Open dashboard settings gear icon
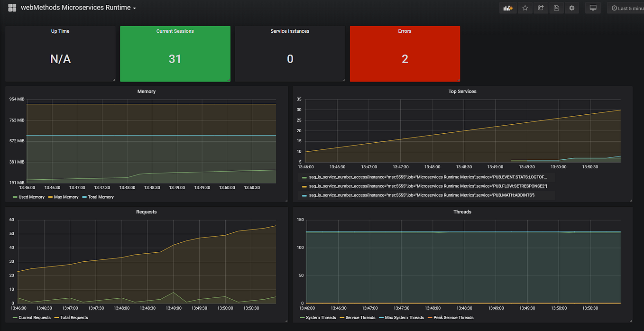 point(572,8)
